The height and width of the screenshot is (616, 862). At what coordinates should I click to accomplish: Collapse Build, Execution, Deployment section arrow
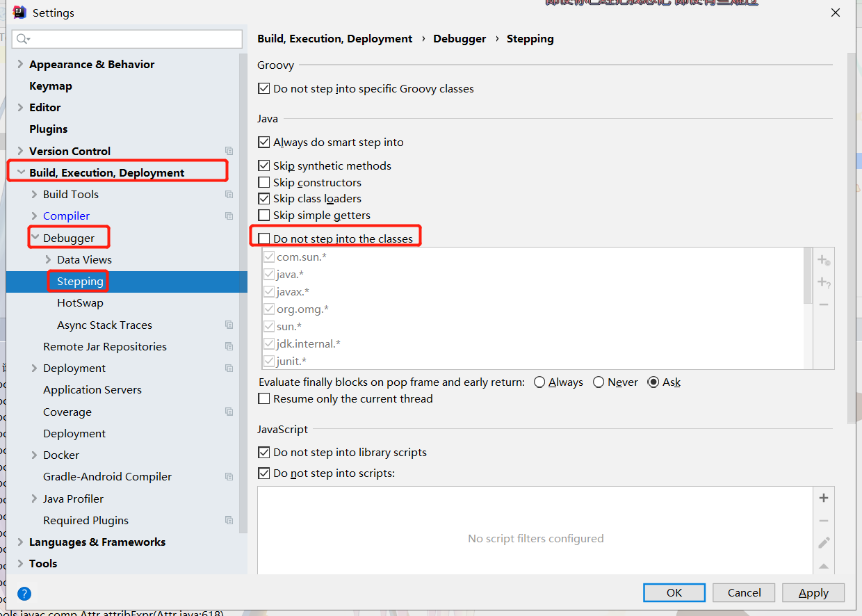tap(21, 172)
